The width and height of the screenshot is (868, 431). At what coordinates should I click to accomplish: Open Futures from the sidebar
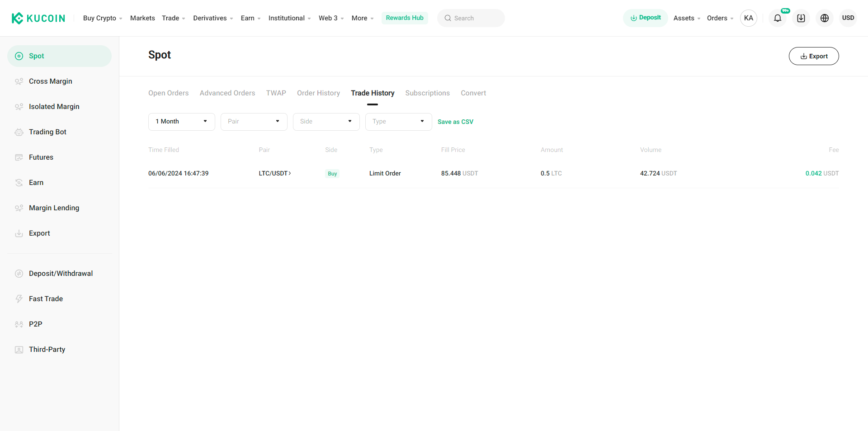(41, 157)
